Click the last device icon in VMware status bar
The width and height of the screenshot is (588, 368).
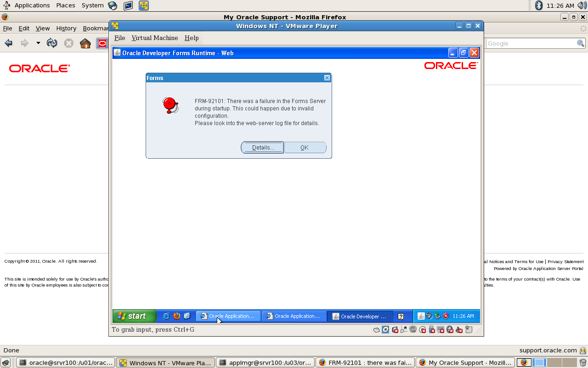[x=469, y=329]
